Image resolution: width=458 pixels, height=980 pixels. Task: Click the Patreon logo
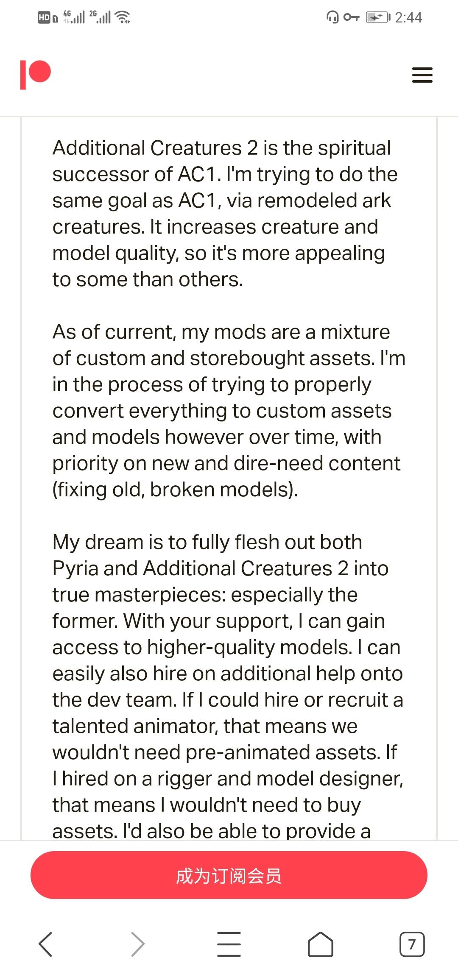36,75
